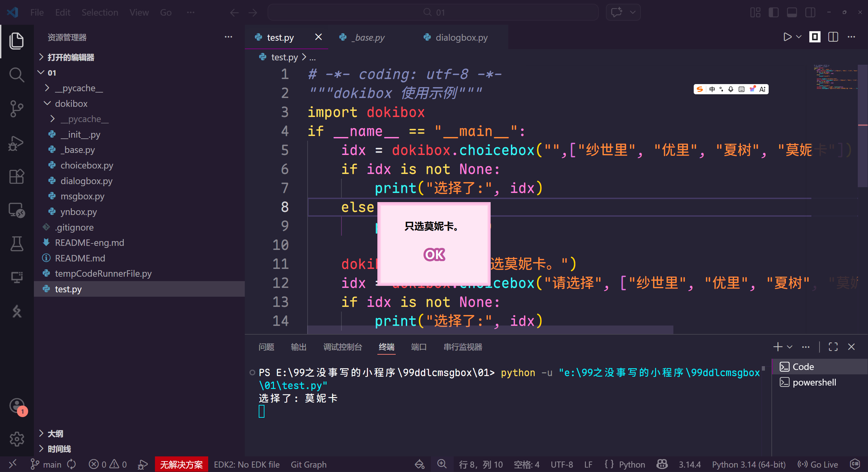Toggle IME Chinese/English mode
The image size is (868, 472).
coord(712,89)
